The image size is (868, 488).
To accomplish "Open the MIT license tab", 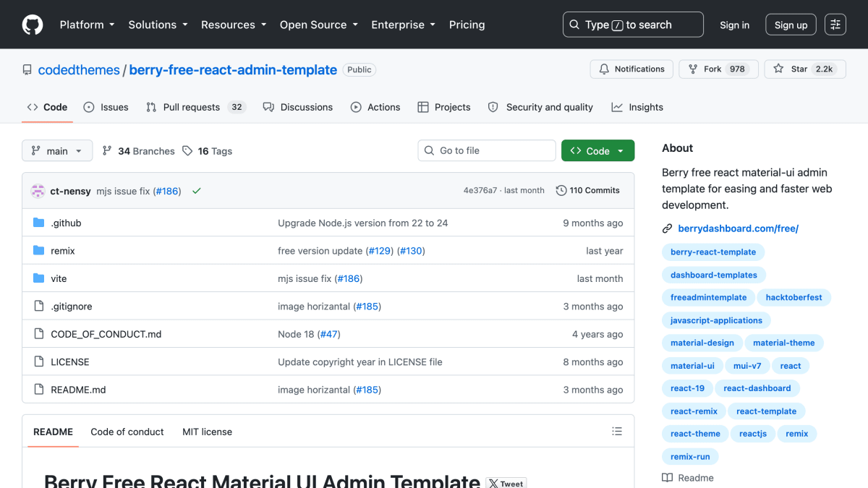I will pos(207,432).
